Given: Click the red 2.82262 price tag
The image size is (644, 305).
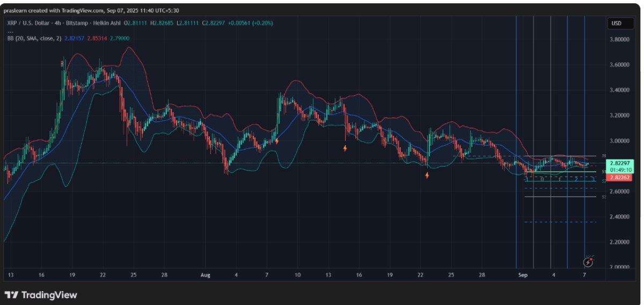Looking at the screenshot, I should click(619, 177).
